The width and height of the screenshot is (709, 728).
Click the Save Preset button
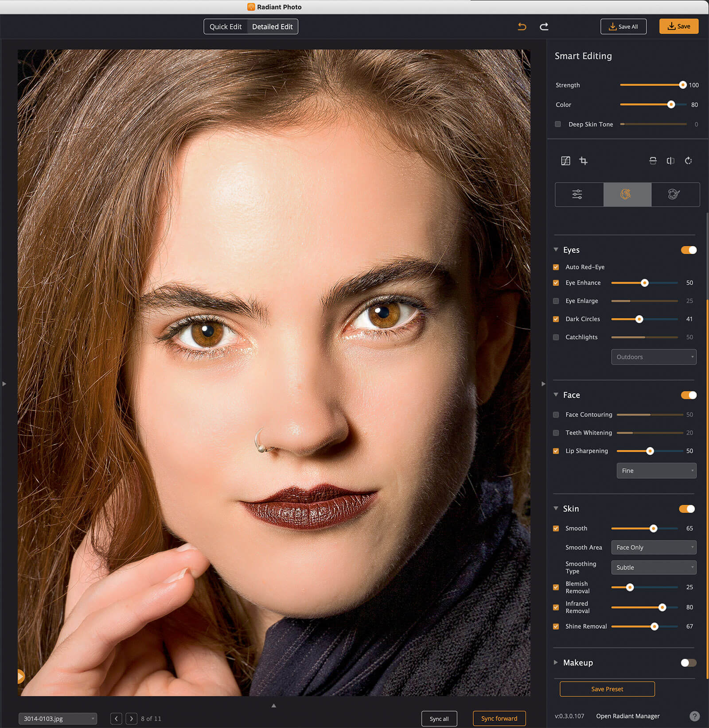tap(607, 689)
